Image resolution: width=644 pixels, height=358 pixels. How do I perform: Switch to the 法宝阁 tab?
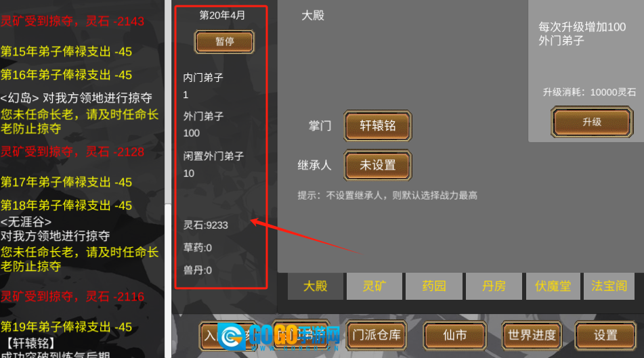click(x=609, y=286)
